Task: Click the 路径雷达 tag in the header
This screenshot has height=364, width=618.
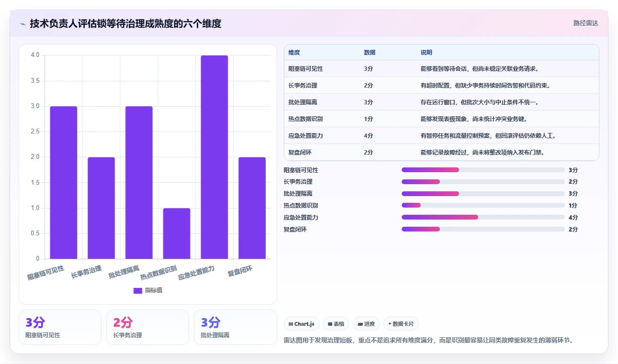Action: (x=586, y=23)
